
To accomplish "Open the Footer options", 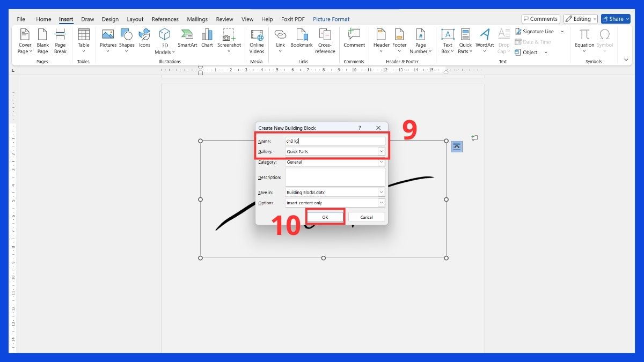I will tap(399, 41).
